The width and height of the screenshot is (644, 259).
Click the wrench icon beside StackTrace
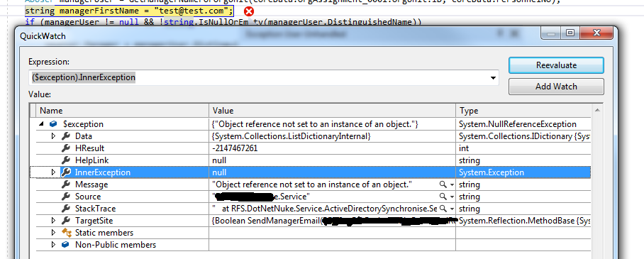66,209
